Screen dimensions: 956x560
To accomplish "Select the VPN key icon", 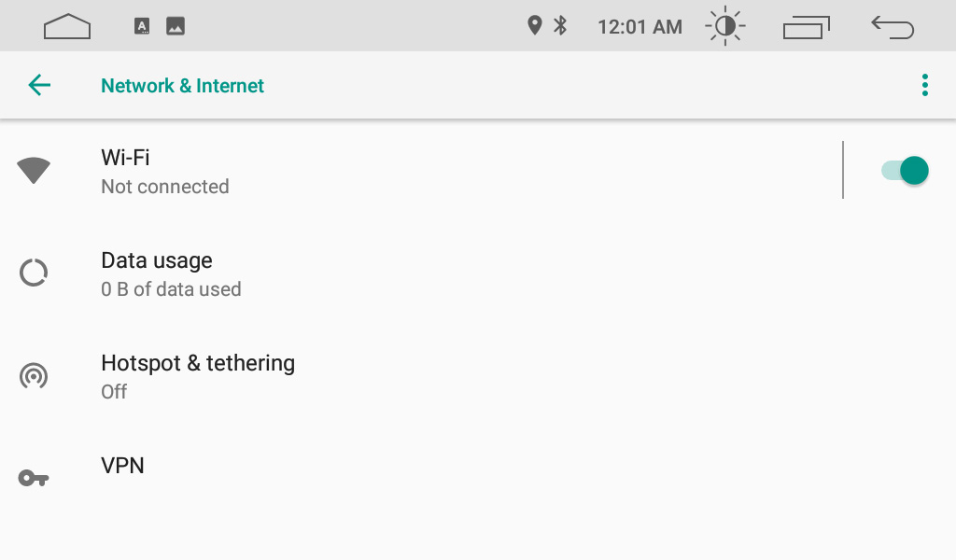I will pyautogui.click(x=35, y=476).
